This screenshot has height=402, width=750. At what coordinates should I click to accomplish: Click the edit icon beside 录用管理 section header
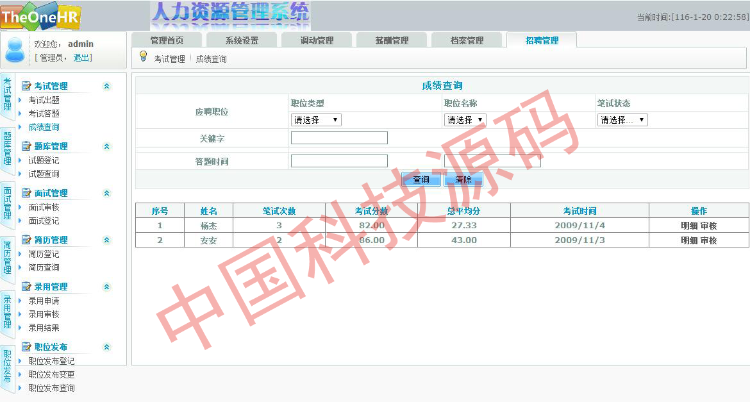tap(26, 287)
